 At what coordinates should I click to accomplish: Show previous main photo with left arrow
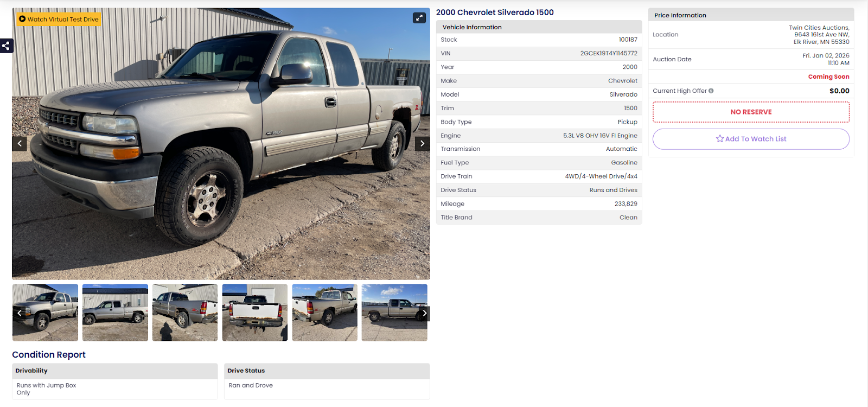click(20, 144)
